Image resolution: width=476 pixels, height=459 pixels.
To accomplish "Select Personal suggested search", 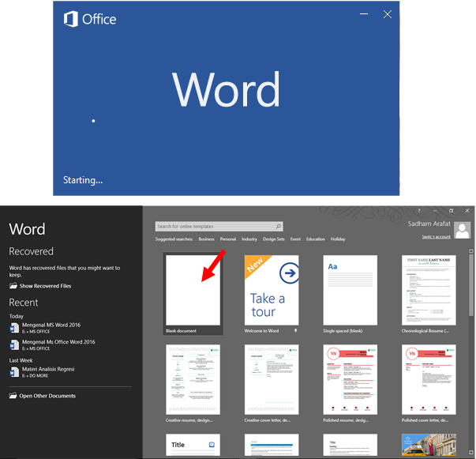I will [228, 239].
